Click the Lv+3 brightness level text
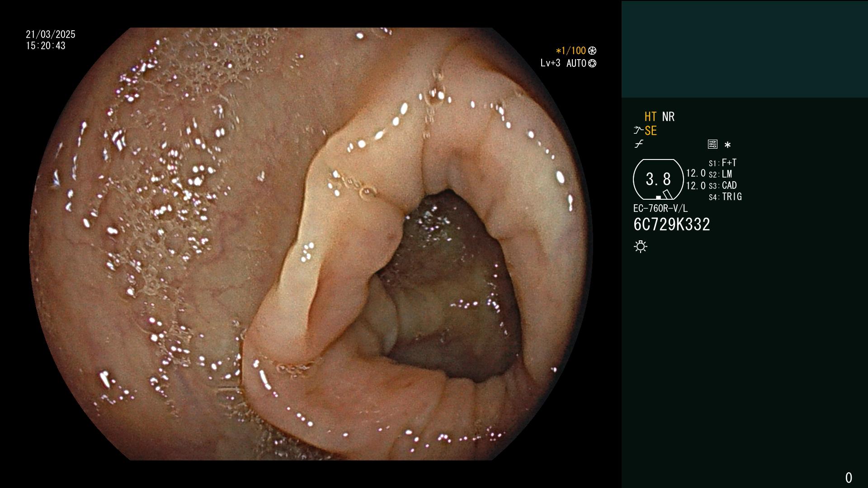Image resolution: width=868 pixels, height=488 pixels. [x=550, y=63]
